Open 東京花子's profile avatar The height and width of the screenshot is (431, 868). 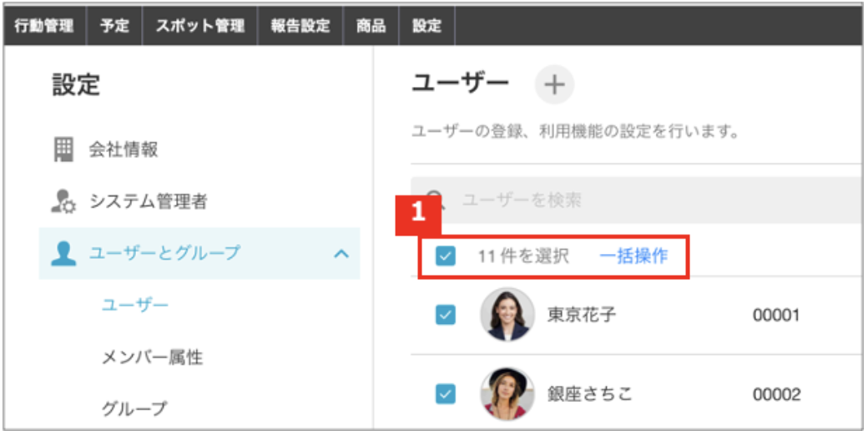[507, 314]
